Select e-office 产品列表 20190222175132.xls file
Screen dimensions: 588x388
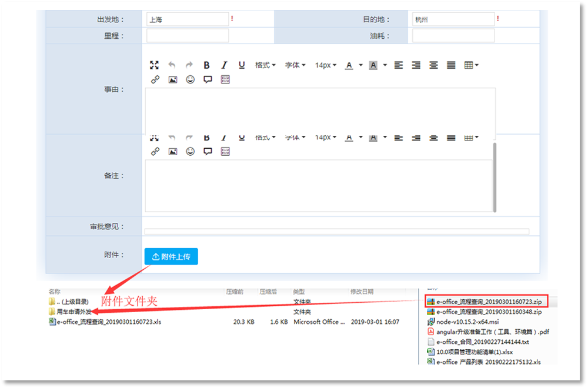pyautogui.click(x=484, y=362)
